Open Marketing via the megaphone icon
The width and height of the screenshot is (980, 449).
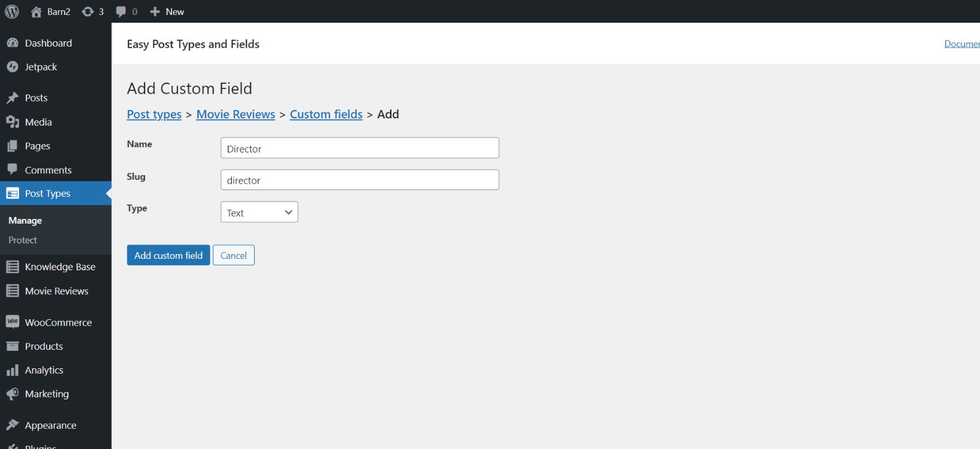[13, 393]
